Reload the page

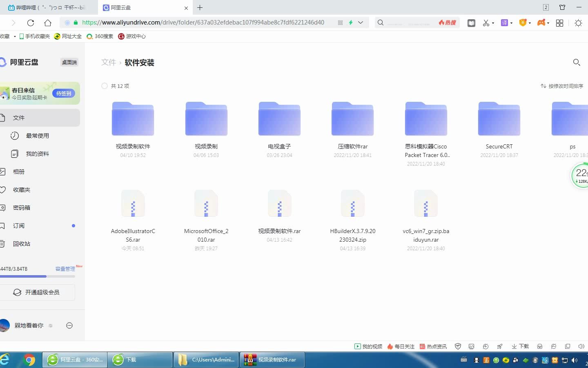[30, 22]
